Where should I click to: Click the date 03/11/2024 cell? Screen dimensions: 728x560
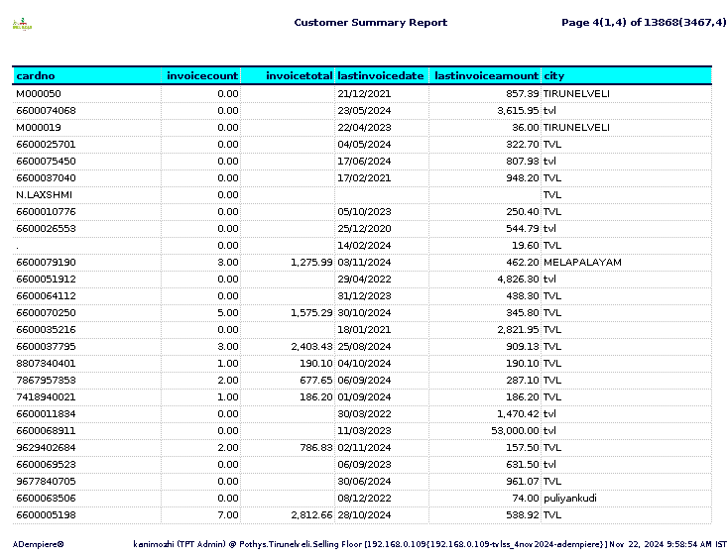click(364, 262)
